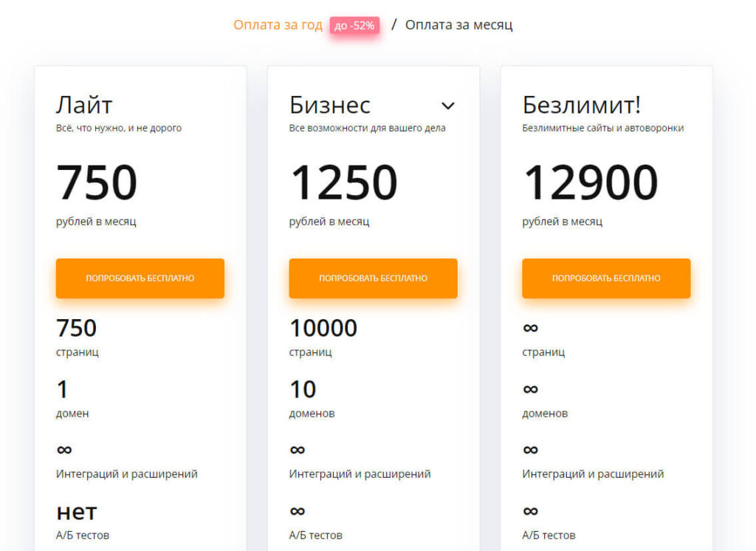The image size is (756, 551).
Task: Switch to "Оплата за месяц" billing
Action: pos(458,25)
